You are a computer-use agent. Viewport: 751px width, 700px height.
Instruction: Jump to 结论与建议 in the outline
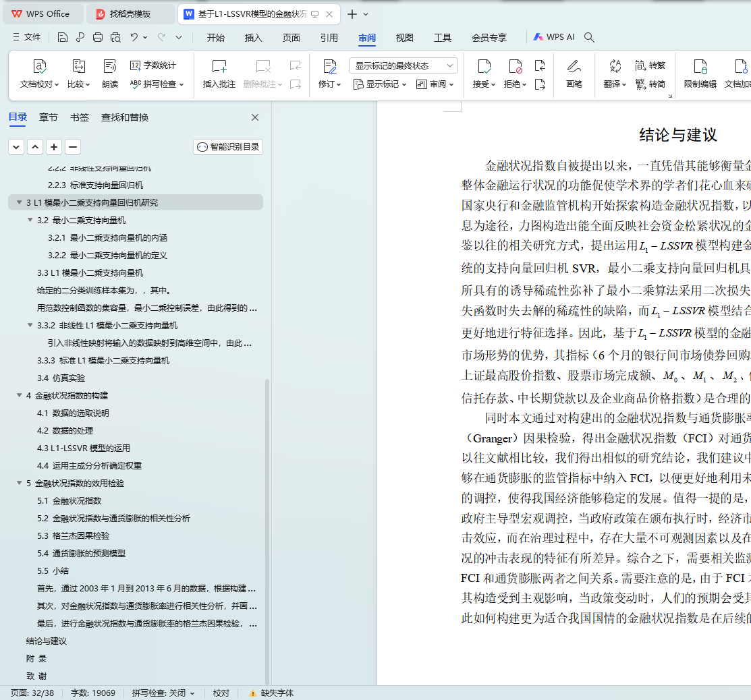pos(47,641)
